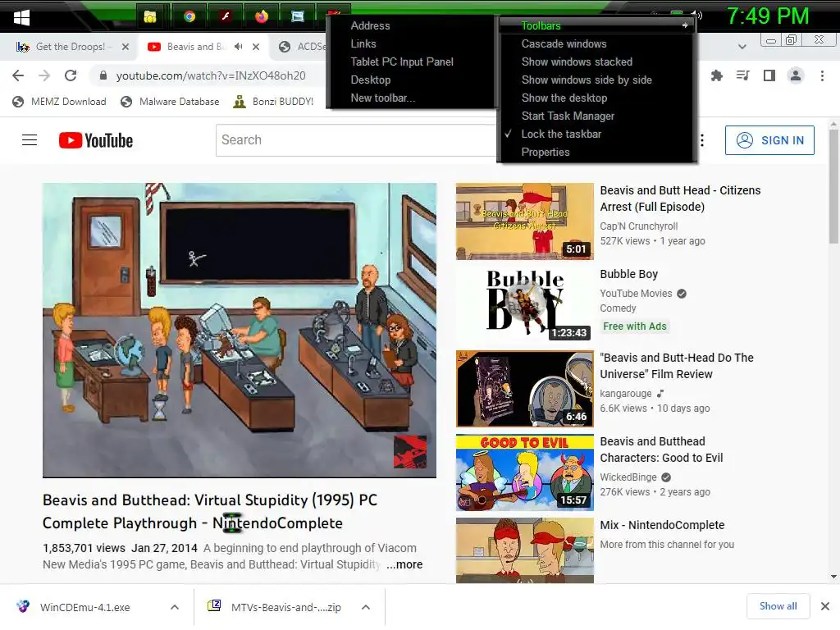This screenshot has height=630, width=840.
Task: Go to the YouTube home logo
Action: (96, 140)
